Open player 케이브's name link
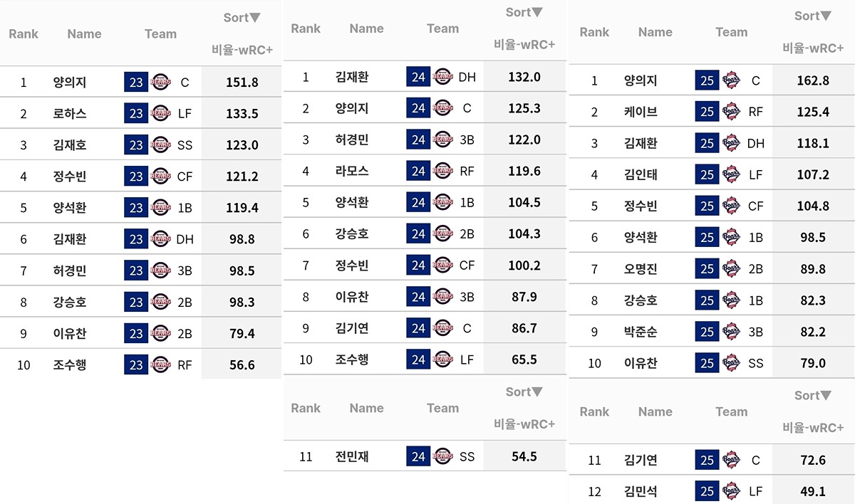855x504 pixels. click(x=641, y=112)
